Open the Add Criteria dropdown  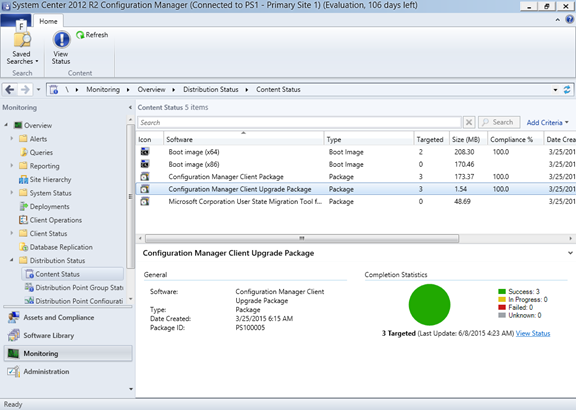[547, 122]
